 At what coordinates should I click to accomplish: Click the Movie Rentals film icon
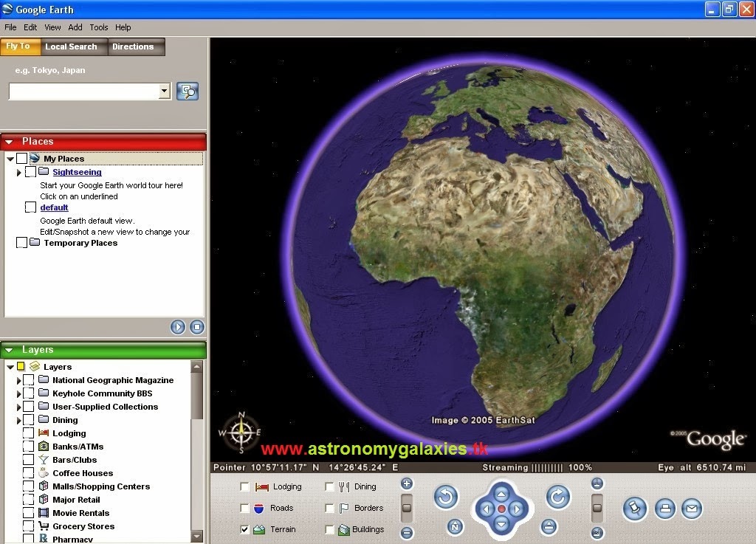[x=44, y=513]
